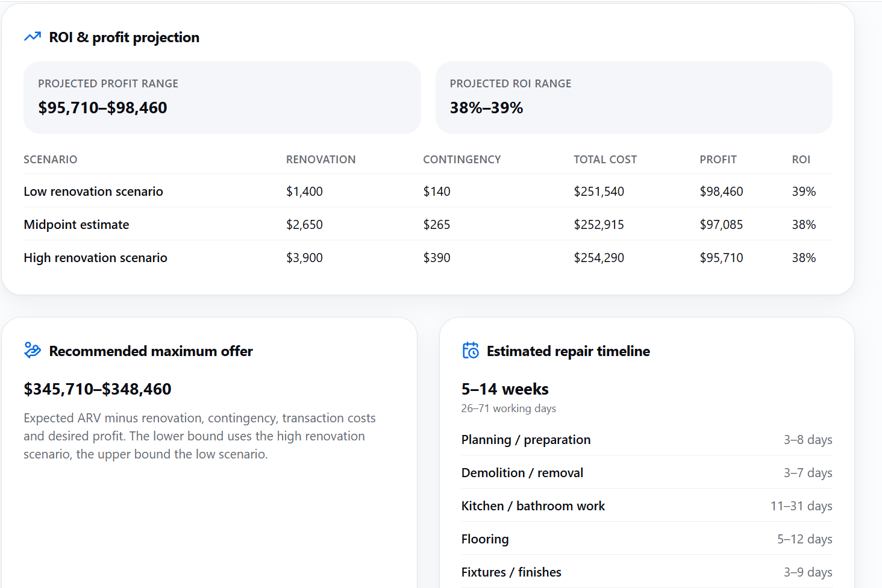
Task: Click the projected ROI value 38%–39%
Action: 486,108
